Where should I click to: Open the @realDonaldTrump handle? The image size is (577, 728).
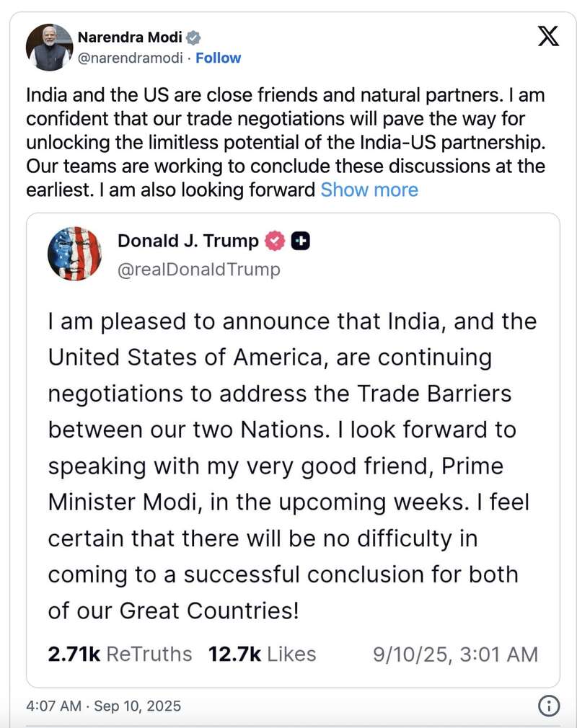coord(198,269)
